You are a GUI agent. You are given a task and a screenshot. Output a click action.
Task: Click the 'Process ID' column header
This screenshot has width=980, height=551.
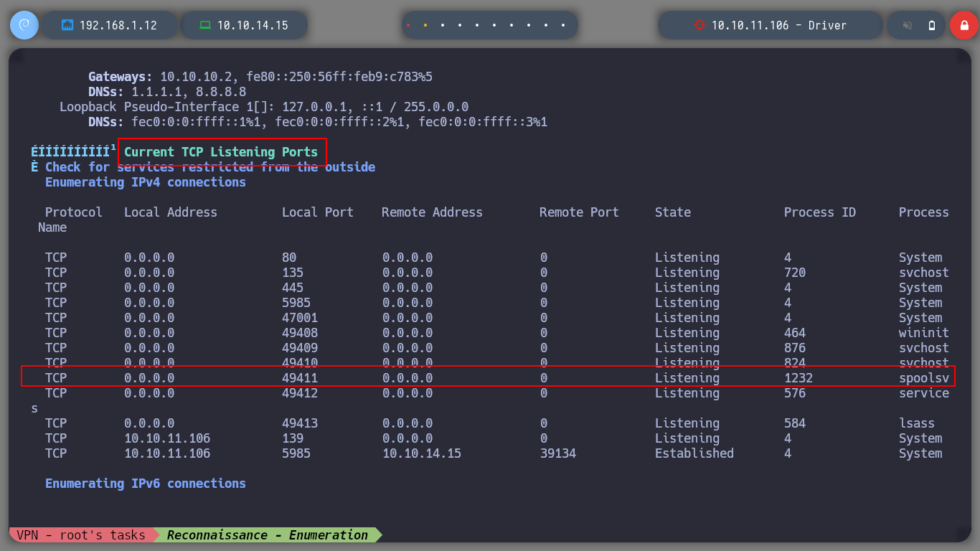pyautogui.click(x=820, y=212)
